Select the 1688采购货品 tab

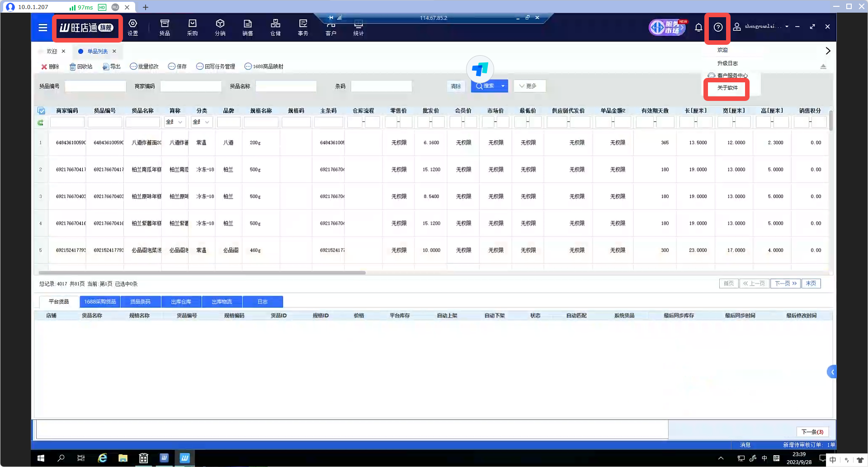tap(100, 301)
